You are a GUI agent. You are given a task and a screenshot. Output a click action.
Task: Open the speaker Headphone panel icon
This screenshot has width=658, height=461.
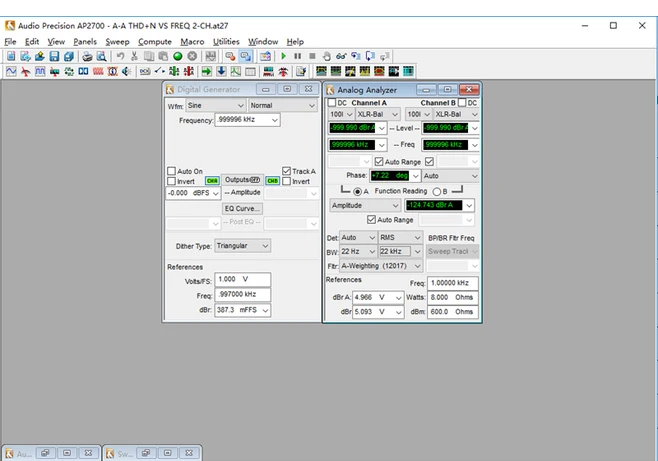(126, 71)
